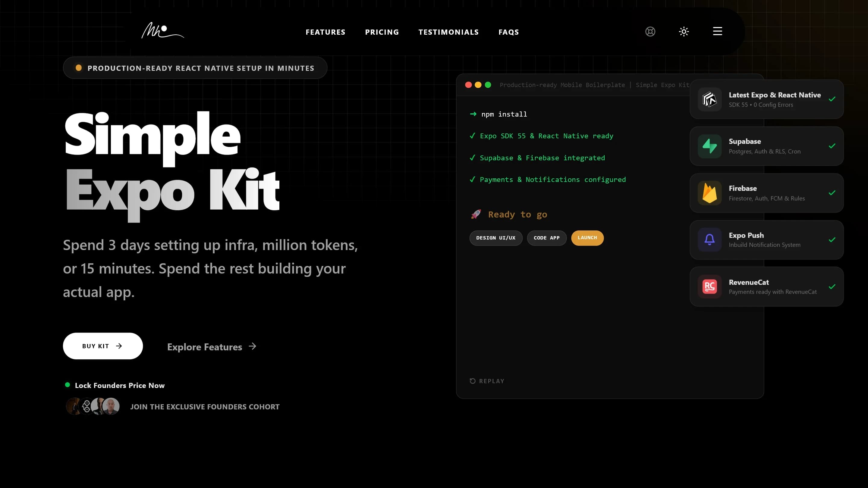Go to Features section

click(x=325, y=32)
